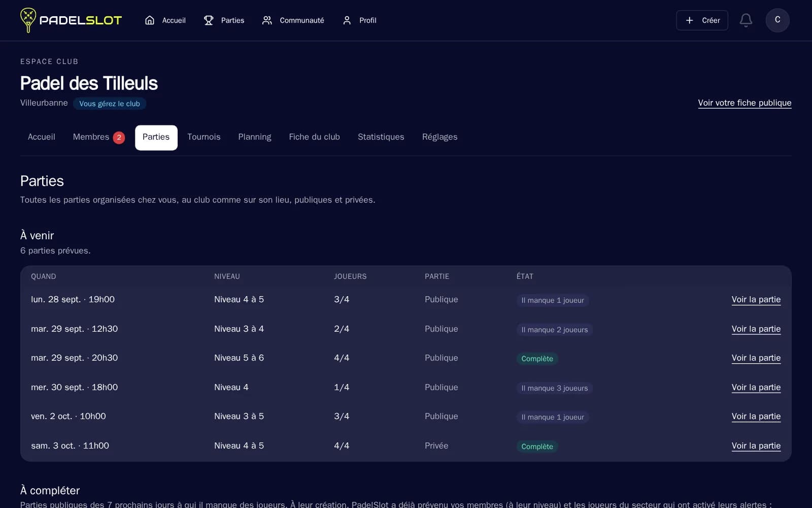Go to Accueil in the top navigation
The image size is (812, 508).
[x=165, y=20]
